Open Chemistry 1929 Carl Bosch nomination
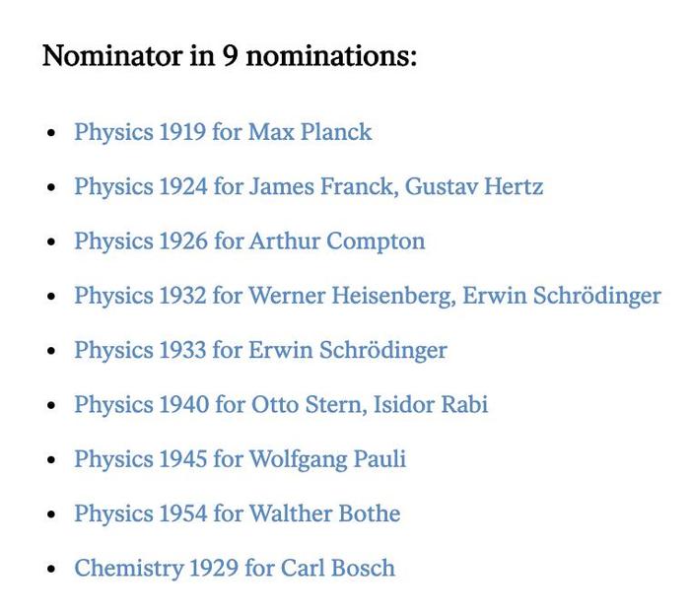 [x=235, y=568]
